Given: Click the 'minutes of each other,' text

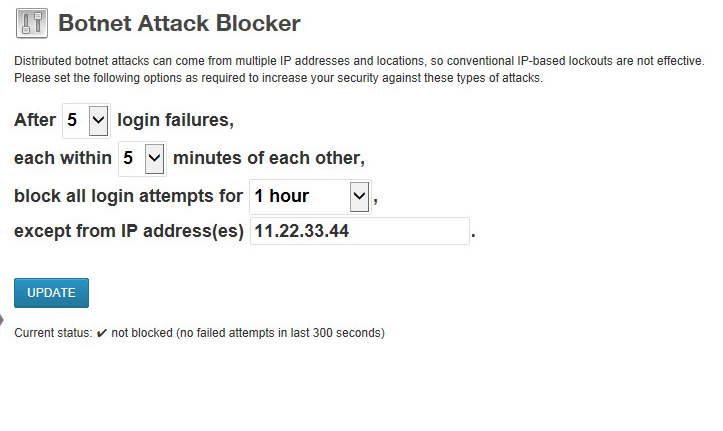Looking at the screenshot, I should click(x=269, y=158).
